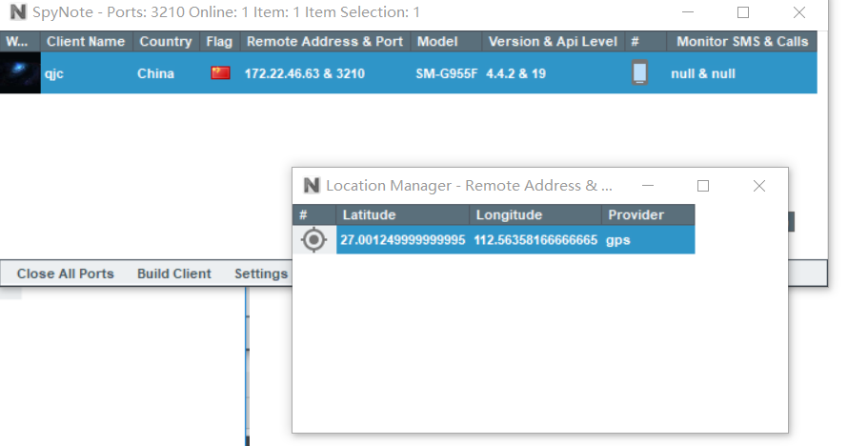Maximize the SpyNote main window

tap(743, 12)
